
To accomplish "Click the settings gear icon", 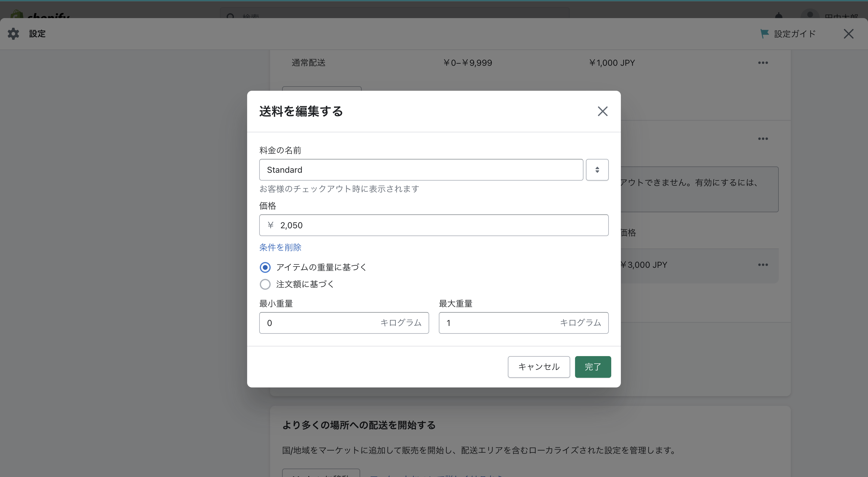I will point(14,34).
